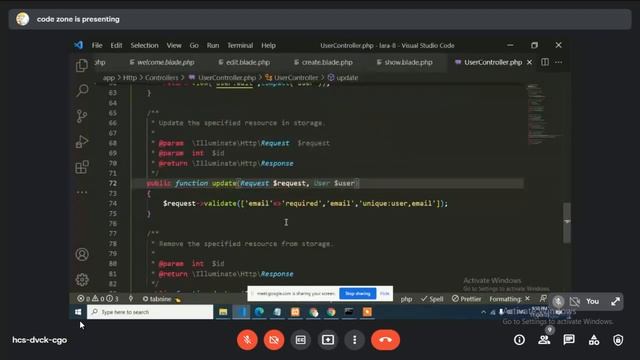Open Meet more options menu
Viewport: 640px width, 360px height.
tap(354, 340)
